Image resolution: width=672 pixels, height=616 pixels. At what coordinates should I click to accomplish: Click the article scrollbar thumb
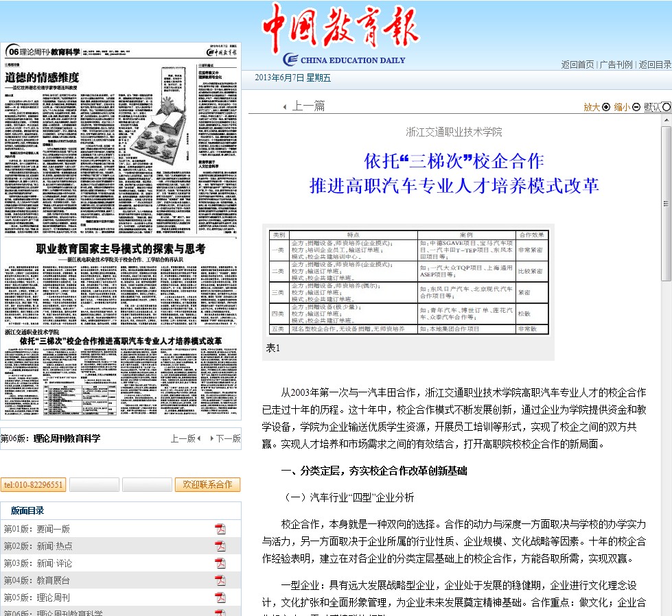(666, 204)
